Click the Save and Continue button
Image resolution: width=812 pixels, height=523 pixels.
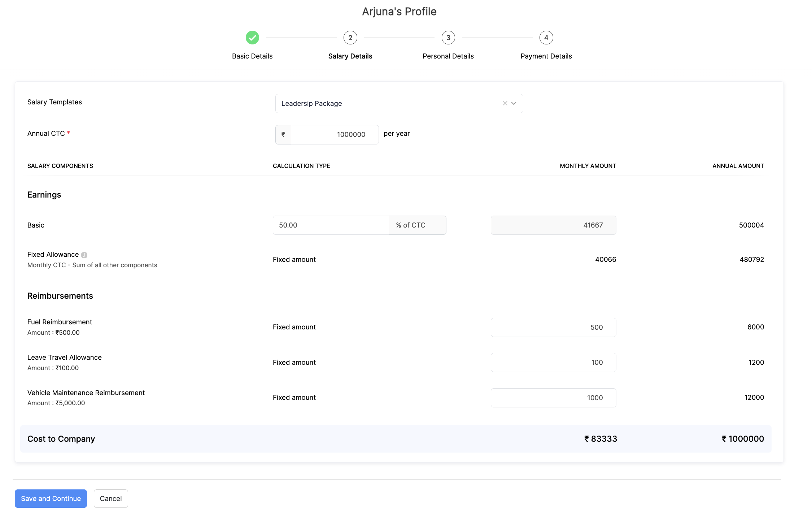[50, 498]
